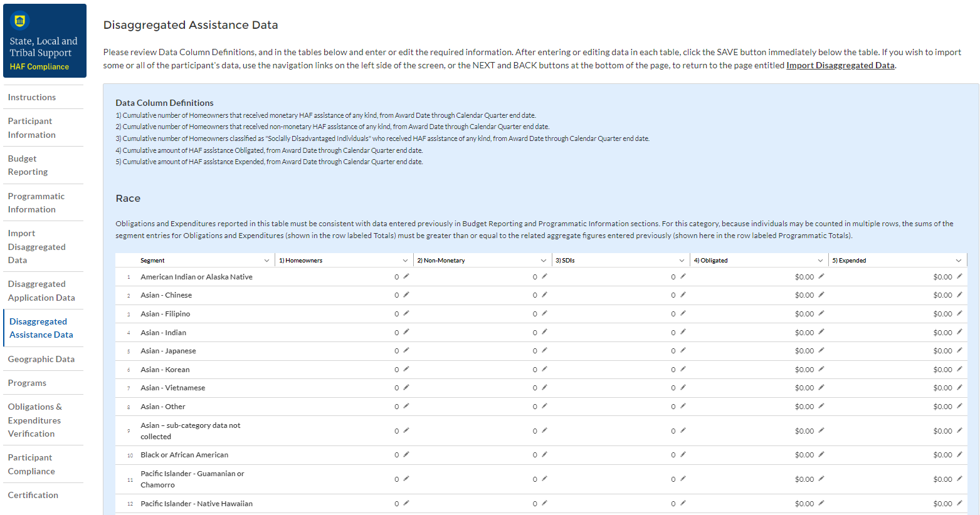Edit Expended amount for Asian - Japanese row
This screenshot has height=515, width=980.
tap(959, 350)
